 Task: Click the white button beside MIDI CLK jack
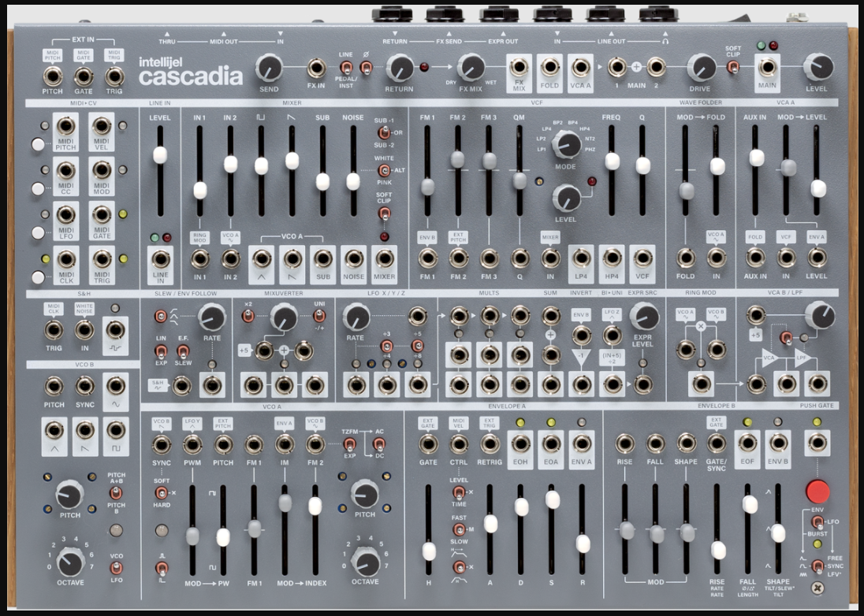tap(38, 277)
